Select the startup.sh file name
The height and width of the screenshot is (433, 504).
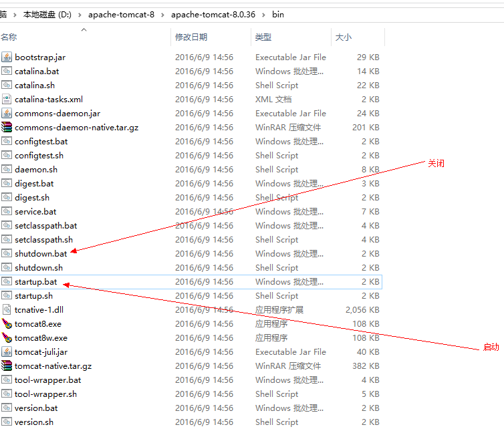(x=33, y=296)
